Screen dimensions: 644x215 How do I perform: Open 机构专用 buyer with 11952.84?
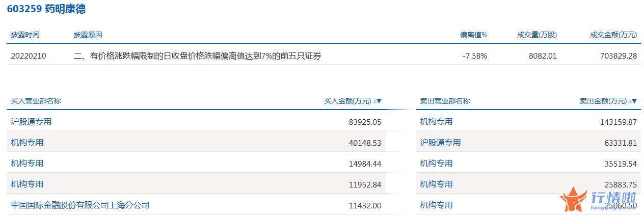tap(27, 184)
